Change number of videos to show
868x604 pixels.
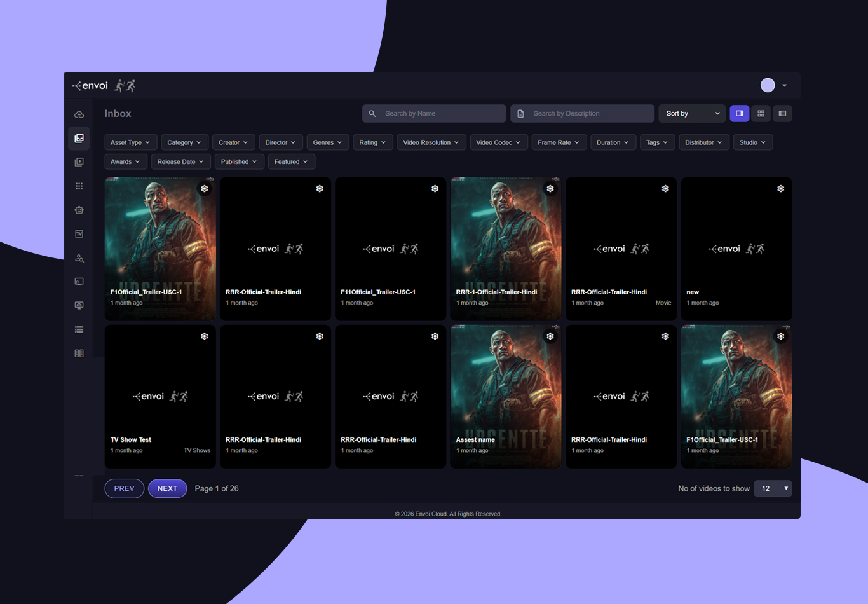click(x=773, y=488)
